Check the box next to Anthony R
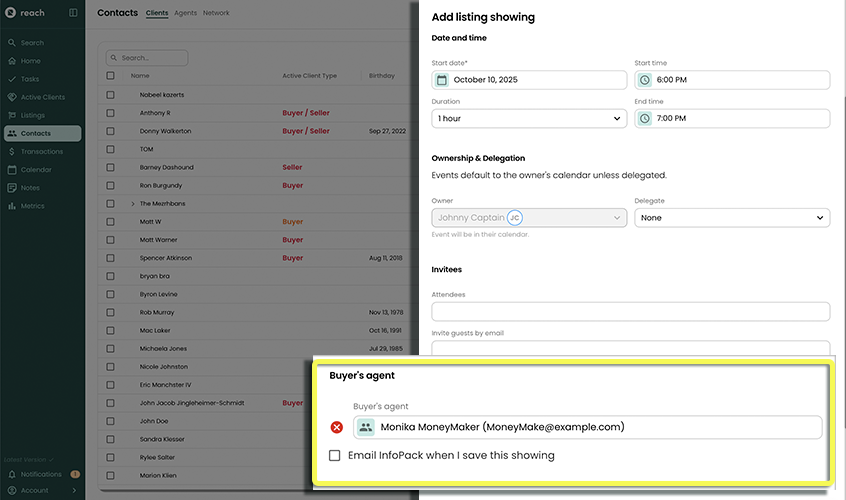The image size is (846, 500). 111,113
